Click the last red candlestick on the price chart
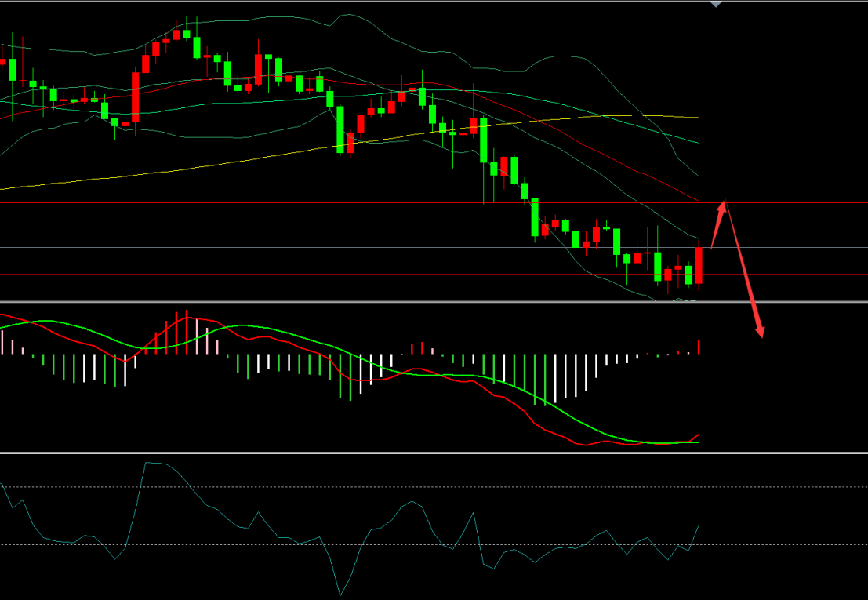 [x=699, y=266]
